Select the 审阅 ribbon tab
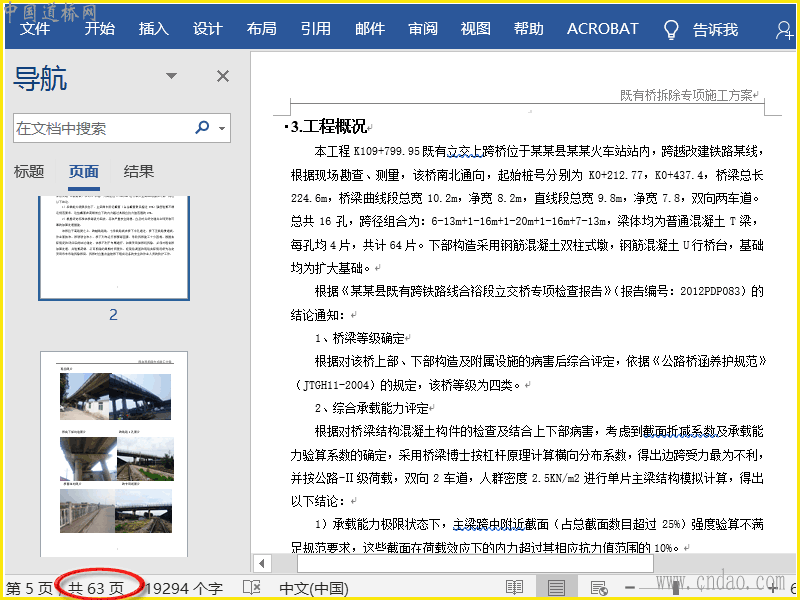This screenshot has width=800, height=600. (x=423, y=29)
